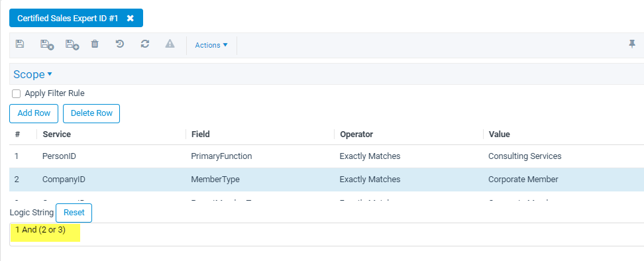644x261 pixels.
Task: Click Exactly Matches in the PersonID row
Action: click(x=370, y=156)
